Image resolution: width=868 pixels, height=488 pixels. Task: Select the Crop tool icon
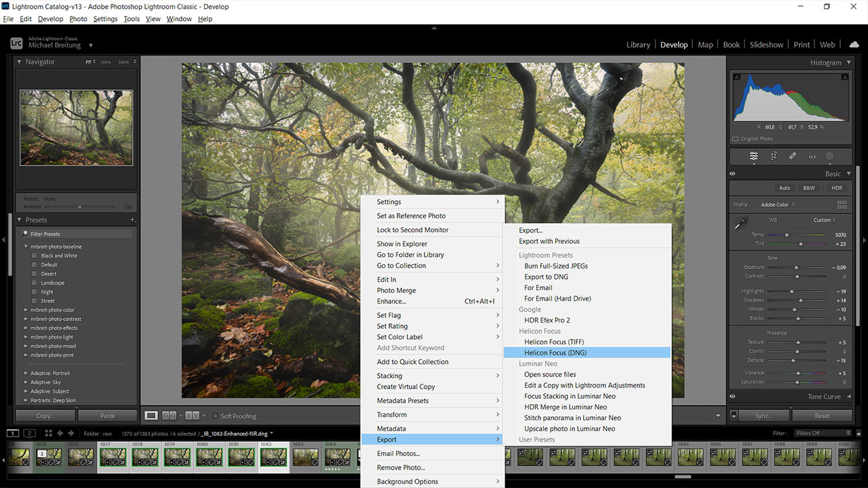tap(773, 156)
